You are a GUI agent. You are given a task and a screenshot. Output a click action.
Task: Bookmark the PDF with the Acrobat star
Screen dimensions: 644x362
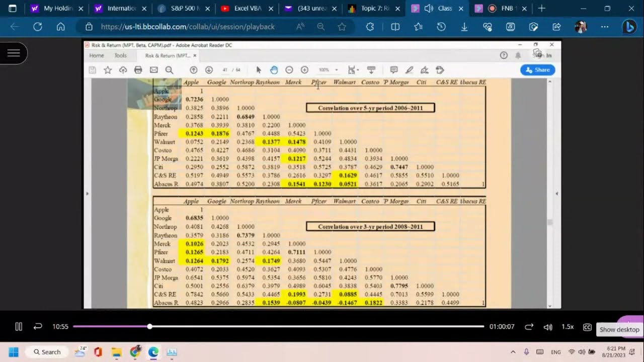[x=108, y=70]
